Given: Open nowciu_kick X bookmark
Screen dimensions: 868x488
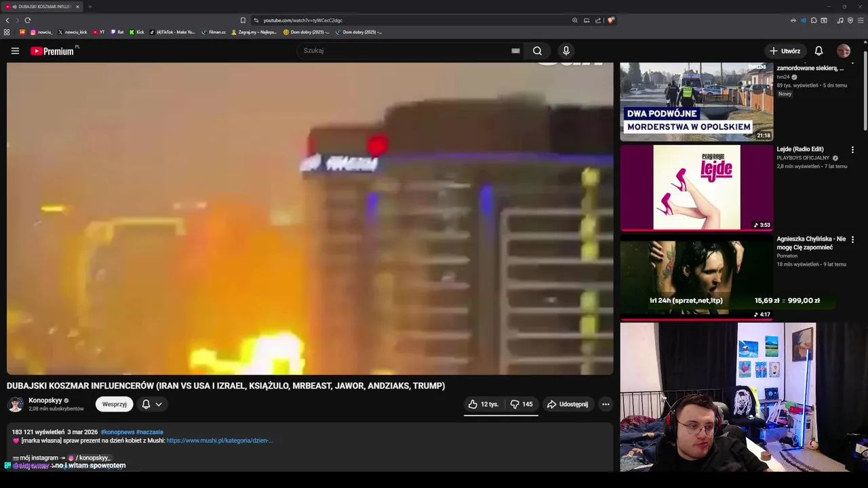Looking at the screenshot, I should tap(73, 32).
